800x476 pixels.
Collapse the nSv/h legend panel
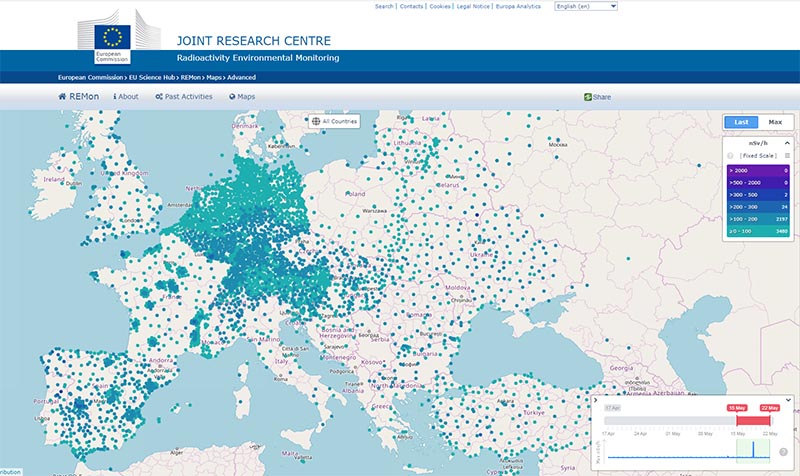[787, 143]
